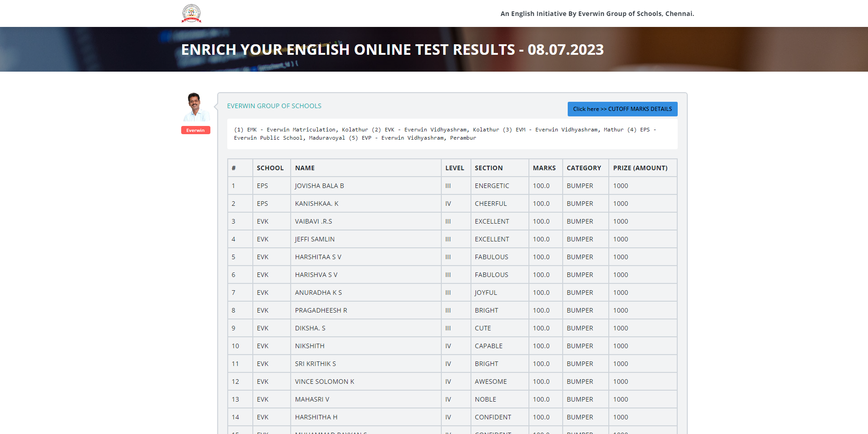This screenshot has width=868, height=434.
Task: Click NOBLE section in Mahasri's row
Action: tap(486, 399)
